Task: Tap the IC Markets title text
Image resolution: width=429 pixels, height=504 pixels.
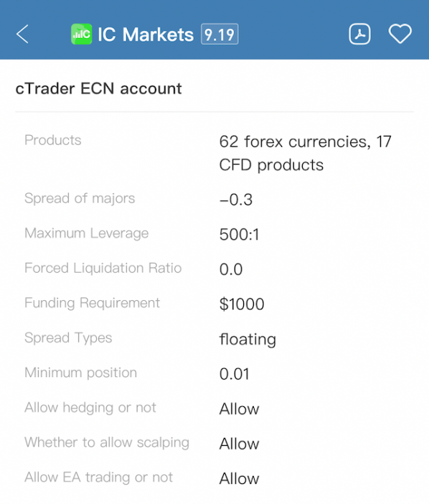Action: pos(146,34)
